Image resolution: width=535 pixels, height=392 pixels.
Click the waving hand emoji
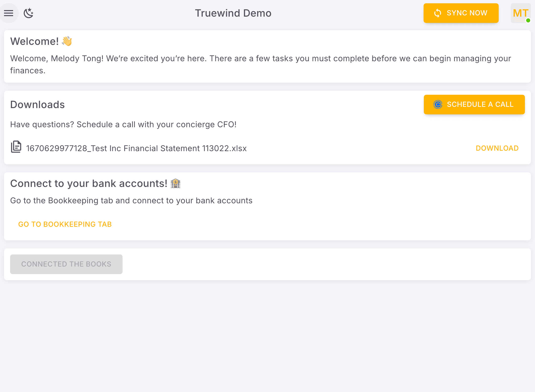(x=67, y=41)
